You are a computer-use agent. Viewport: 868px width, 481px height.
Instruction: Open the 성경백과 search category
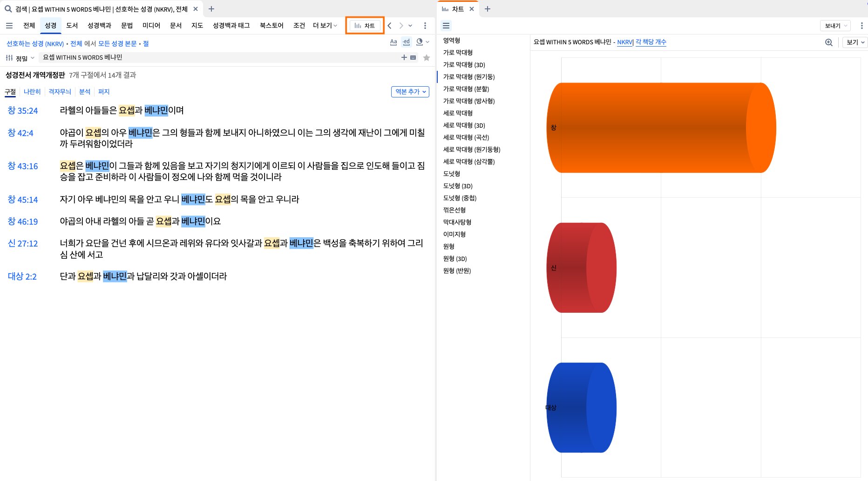[x=99, y=26]
